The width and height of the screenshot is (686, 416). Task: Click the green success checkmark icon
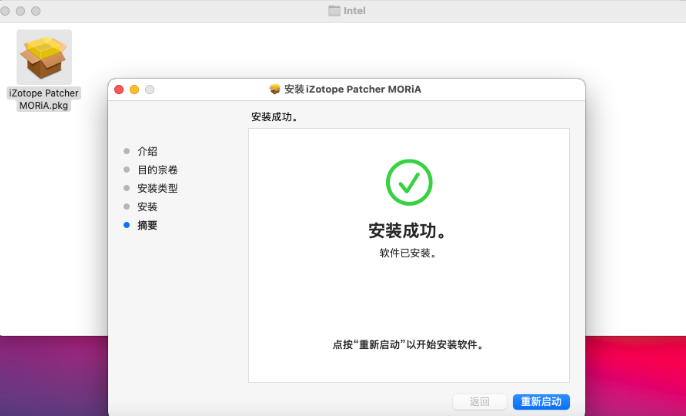pos(409,182)
